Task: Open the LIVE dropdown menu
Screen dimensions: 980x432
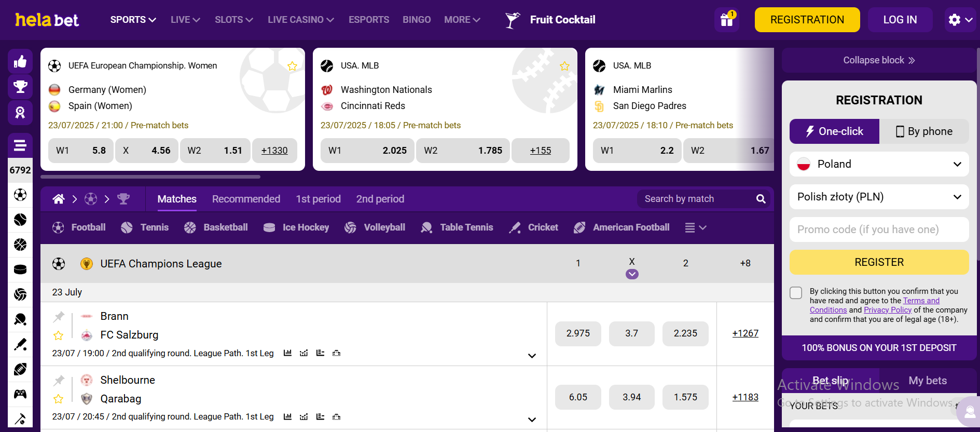Action: coord(185,20)
